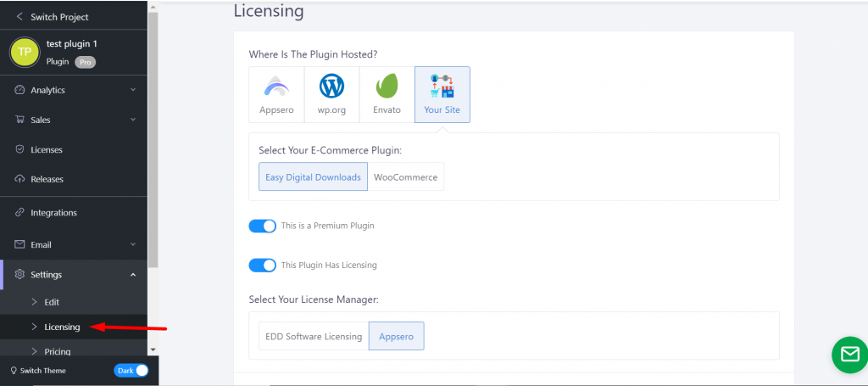
Task: Toggle This is a Premium Plugin
Action: [x=263, y=226]
